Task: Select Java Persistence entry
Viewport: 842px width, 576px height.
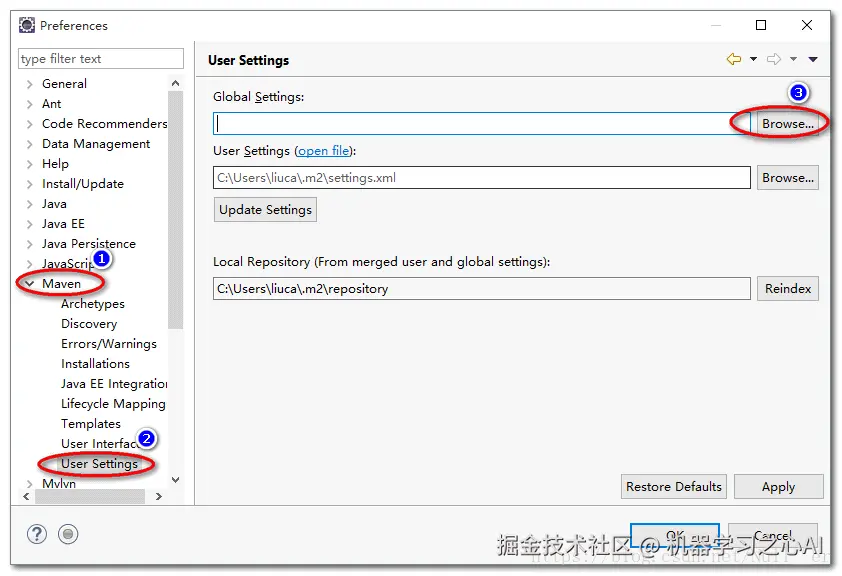Action: 89,244
